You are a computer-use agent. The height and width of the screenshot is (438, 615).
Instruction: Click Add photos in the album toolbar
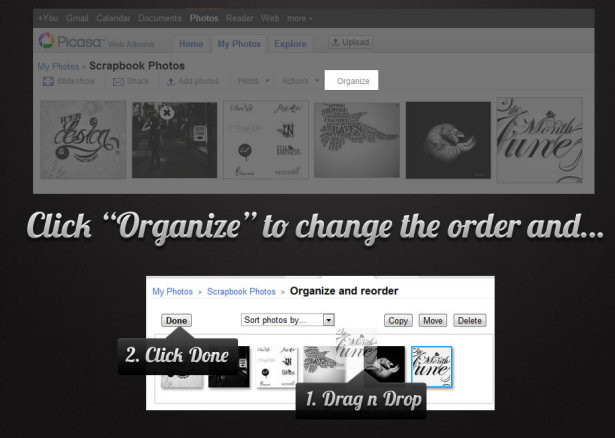point(193,81)
